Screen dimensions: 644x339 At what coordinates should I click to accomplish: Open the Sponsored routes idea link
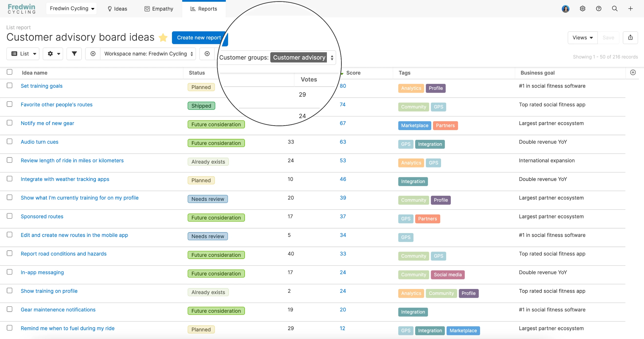click(42, 216)
